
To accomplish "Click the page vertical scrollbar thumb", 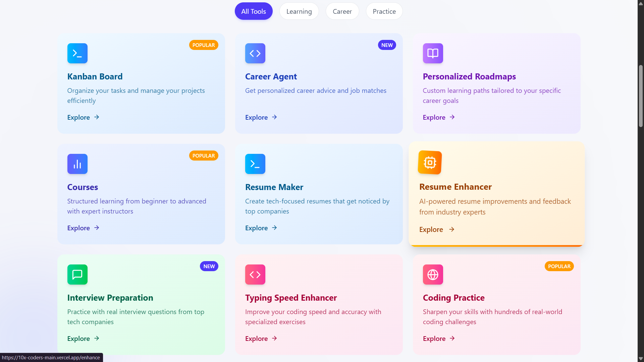I will (x=641, y=96).
